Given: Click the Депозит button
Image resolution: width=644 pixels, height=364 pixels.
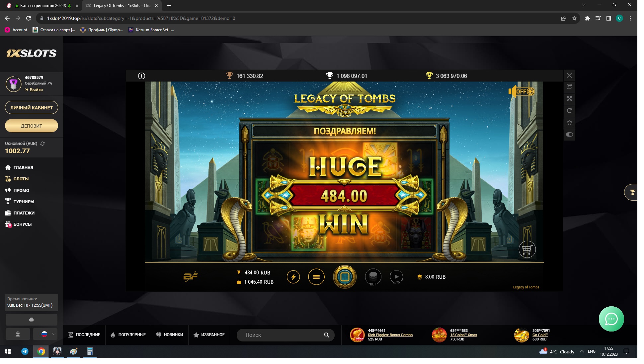Looking at the screenshot, I should click(32, 126).
